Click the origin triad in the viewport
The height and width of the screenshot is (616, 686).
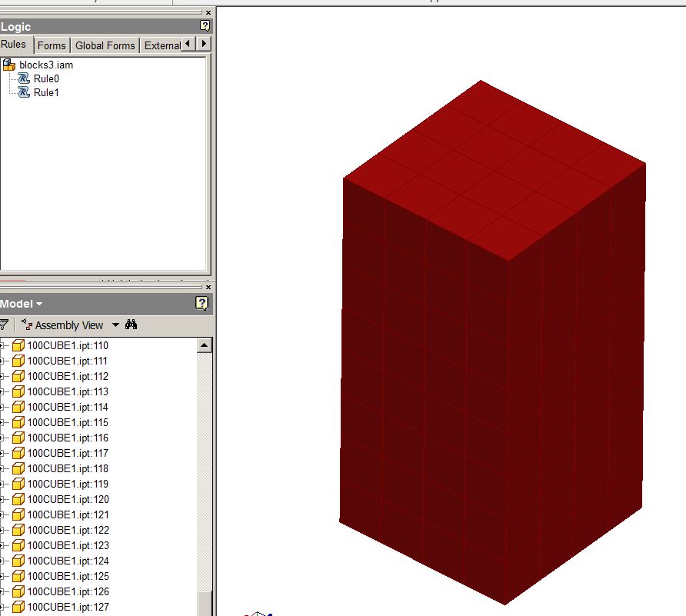[257, 611]
